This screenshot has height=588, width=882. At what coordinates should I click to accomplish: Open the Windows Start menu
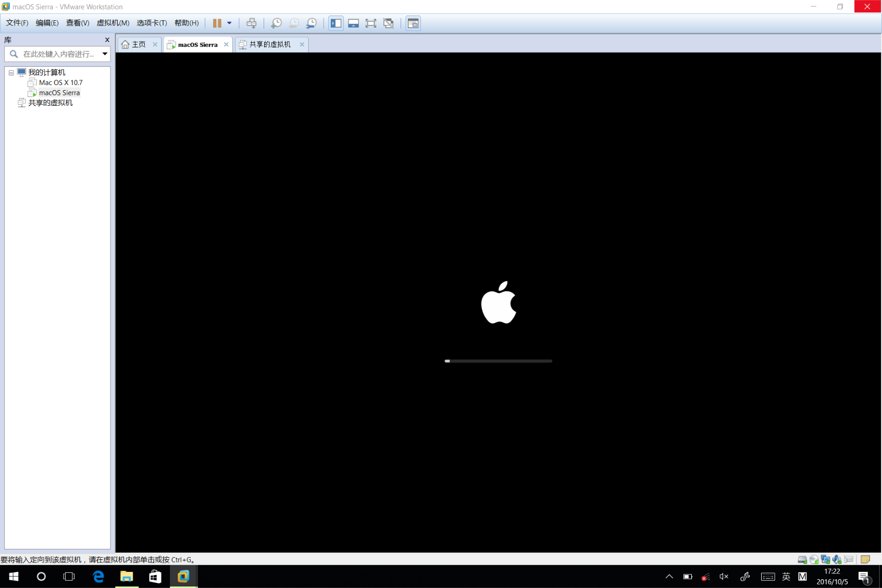[14, 577]
